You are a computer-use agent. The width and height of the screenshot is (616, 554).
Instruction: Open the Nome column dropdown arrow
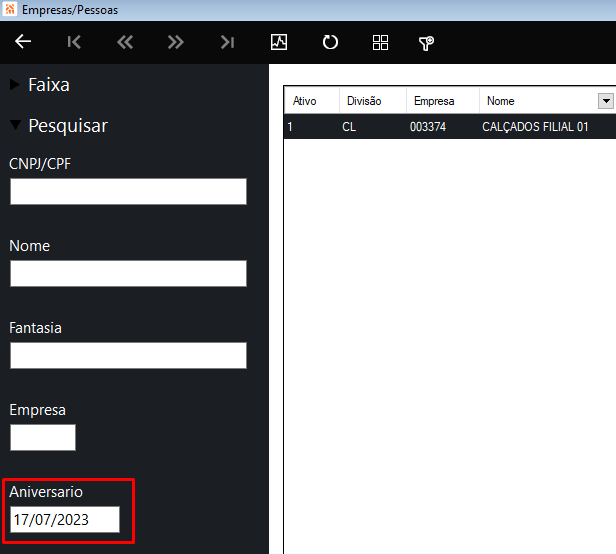click(x=606, y=101)
